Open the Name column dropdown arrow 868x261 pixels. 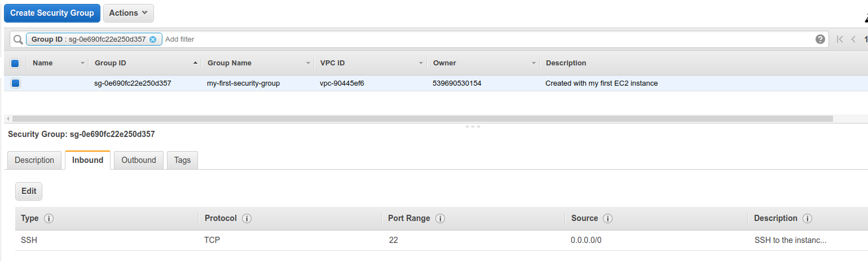[x=83, y=63]
